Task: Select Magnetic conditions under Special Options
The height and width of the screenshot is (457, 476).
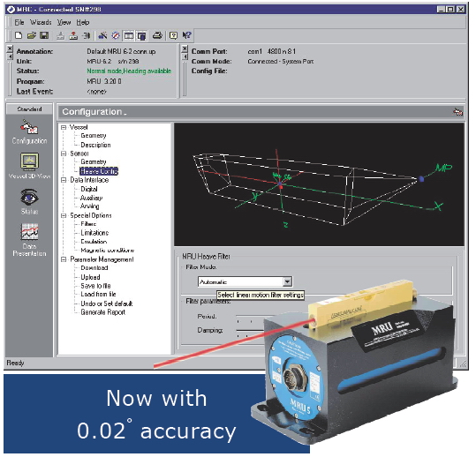Action: click(108, 251)
